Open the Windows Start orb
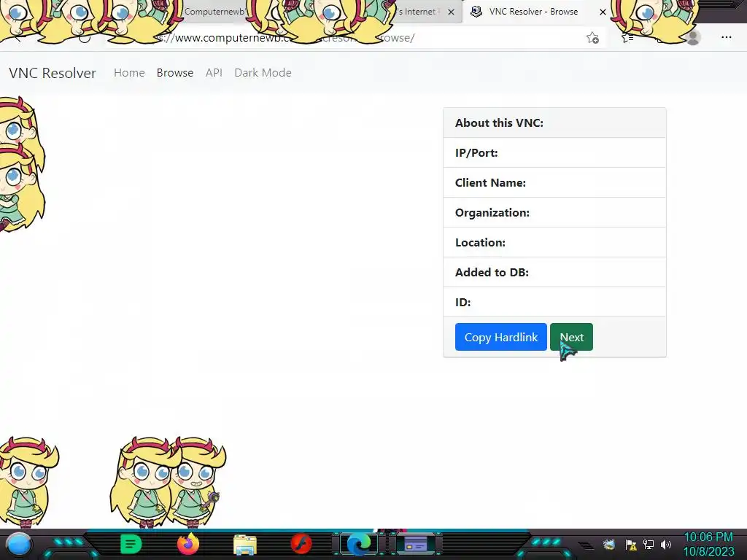Screen dimensions: 747x560 click(x=18, y=545)
